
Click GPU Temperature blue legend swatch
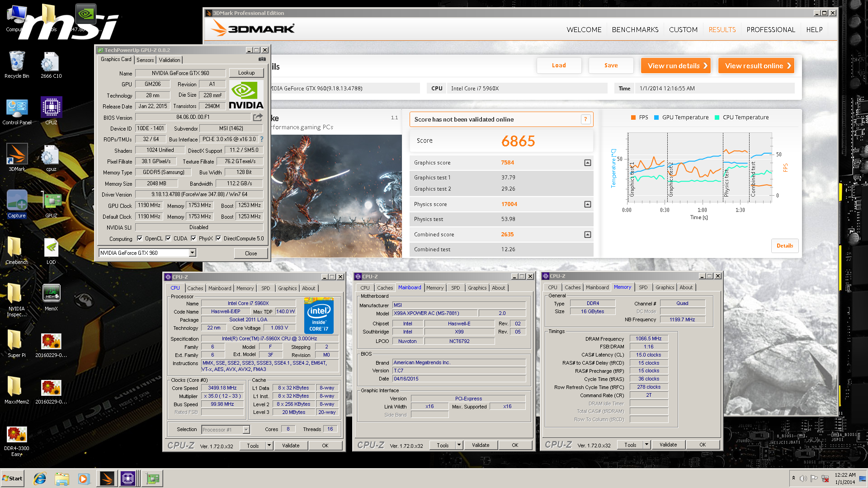pyautogui.click(x=656, y=117)
